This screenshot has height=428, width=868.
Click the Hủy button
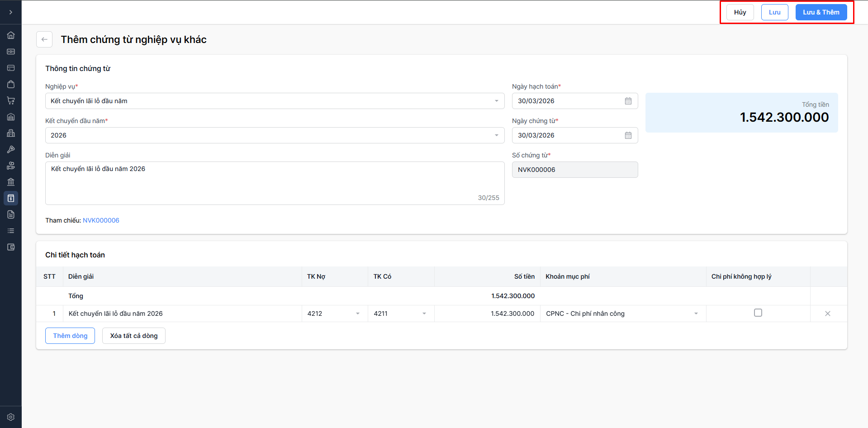740,12
